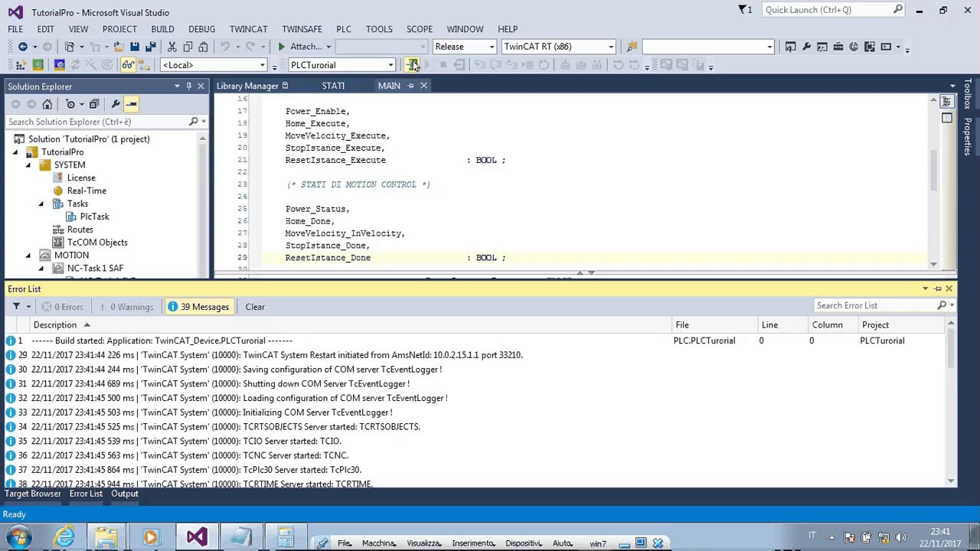980x551 pixels.
Task: Pin the MAIN editor tab
Action: click(410, 86)
